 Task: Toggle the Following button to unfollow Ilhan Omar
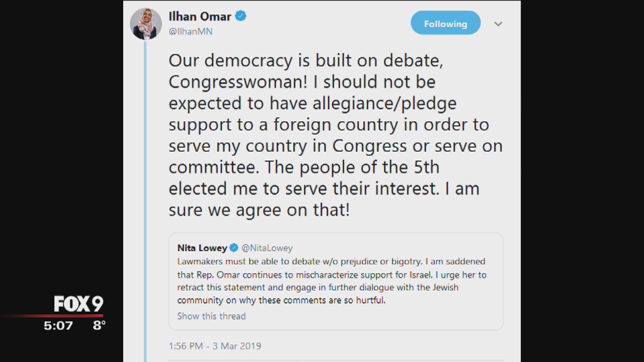click(x=445, y=23)
